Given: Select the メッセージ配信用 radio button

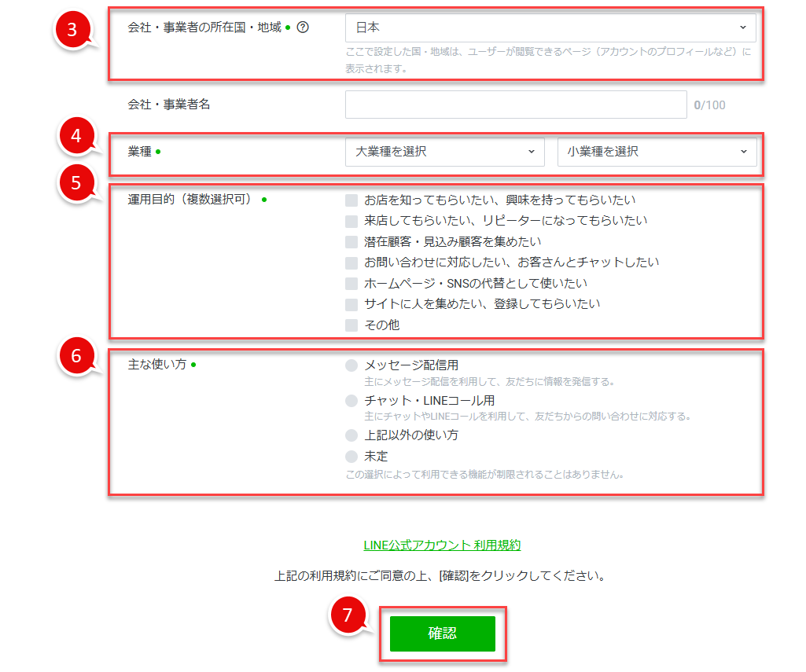Looking at the screenshot, I should 351,365.
